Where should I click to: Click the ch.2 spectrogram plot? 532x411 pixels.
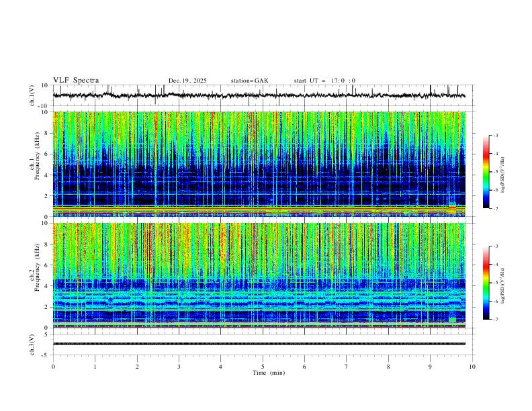(259, 275)
